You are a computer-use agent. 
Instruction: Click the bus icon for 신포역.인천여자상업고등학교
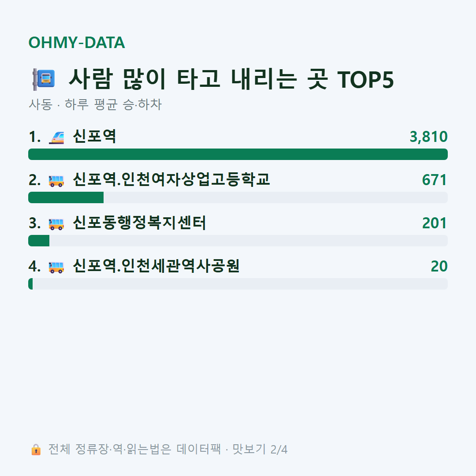(56, 181)
